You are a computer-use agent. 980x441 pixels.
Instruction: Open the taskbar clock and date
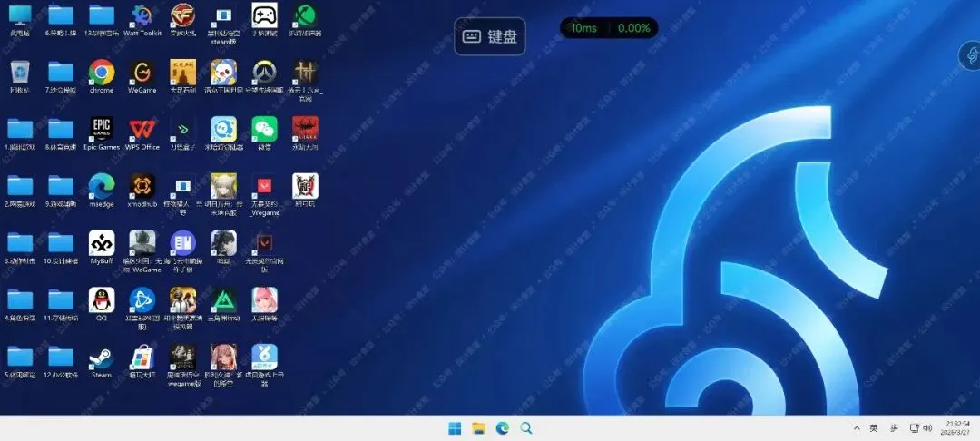pos(957,428)
